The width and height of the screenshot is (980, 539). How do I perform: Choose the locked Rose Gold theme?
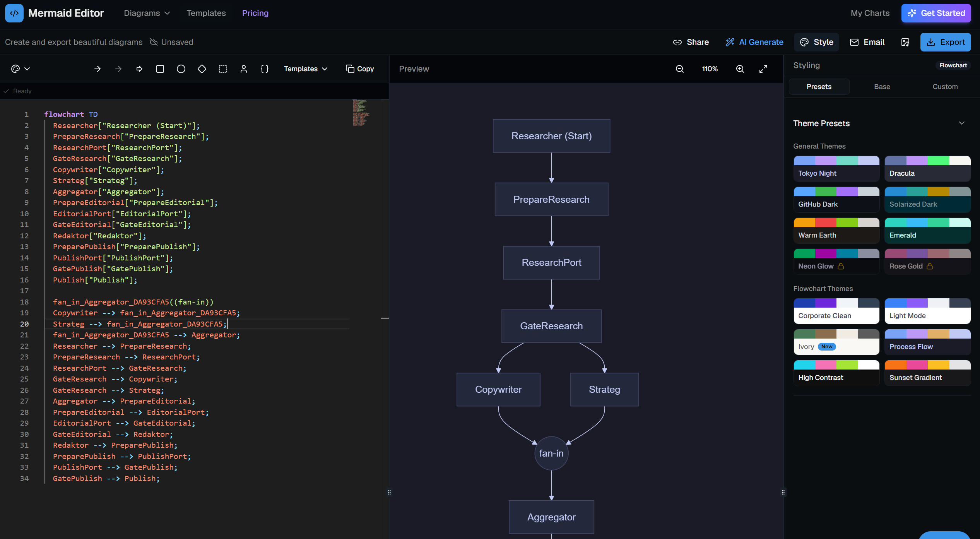coord(927,262)
